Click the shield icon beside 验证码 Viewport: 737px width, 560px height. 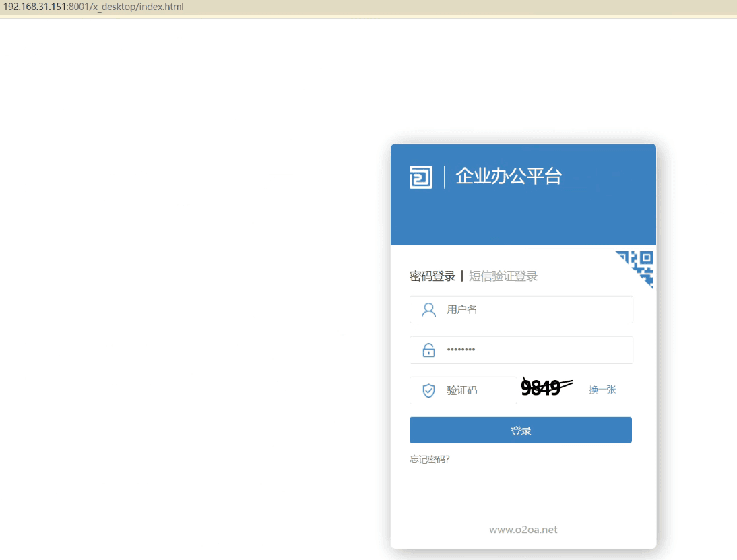tap(428, 390)
